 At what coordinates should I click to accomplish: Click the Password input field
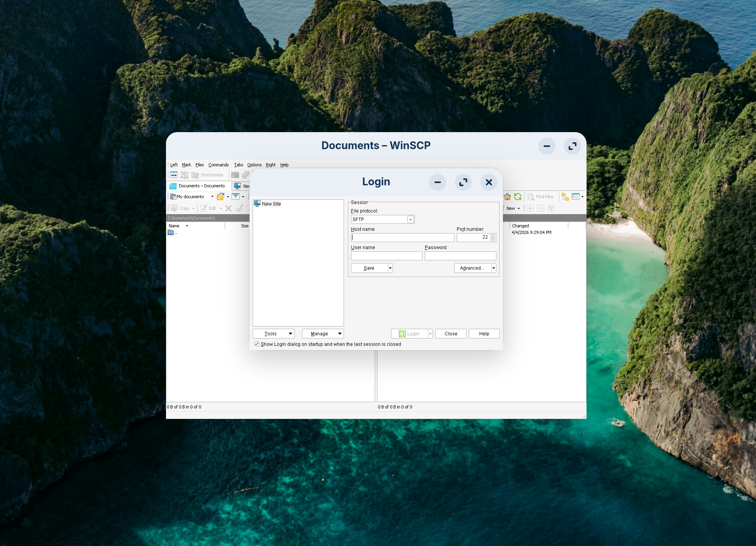(461, 256)
